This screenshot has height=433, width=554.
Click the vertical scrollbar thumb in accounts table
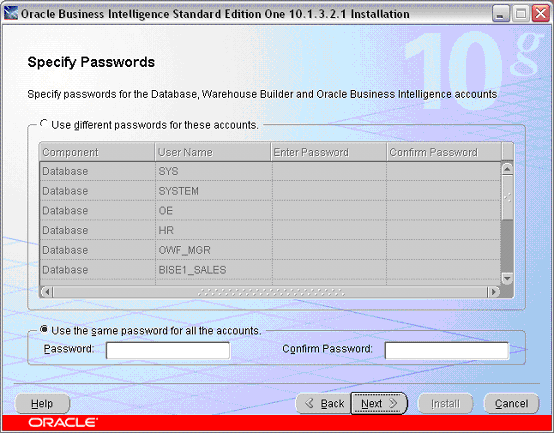(x=507, y=197)
